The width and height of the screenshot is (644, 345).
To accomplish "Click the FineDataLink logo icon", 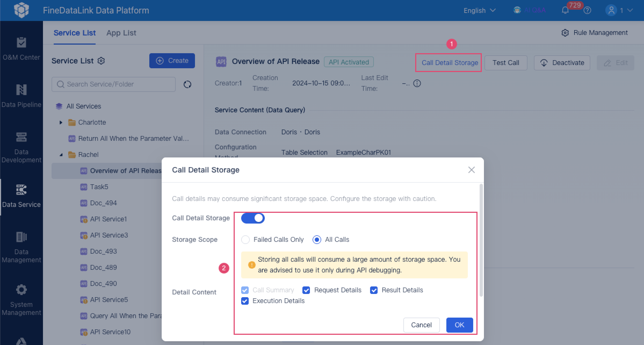I will (x=21, y=10).
